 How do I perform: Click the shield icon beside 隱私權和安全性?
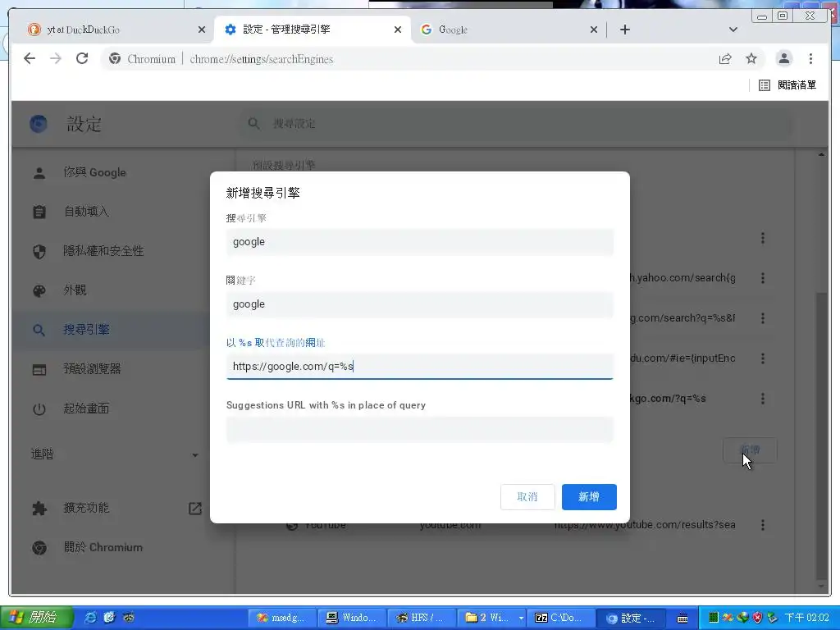(39, 251)
